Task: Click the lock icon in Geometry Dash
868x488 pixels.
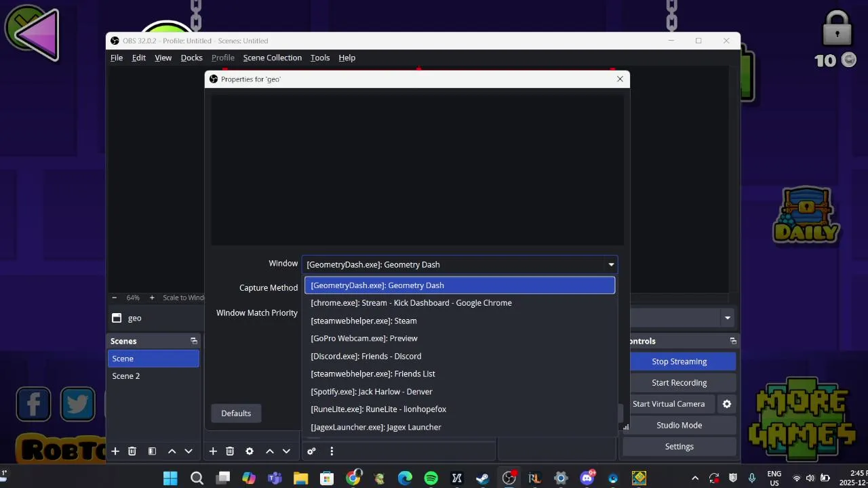Action: pyautogui.click(x=837, y=29)
